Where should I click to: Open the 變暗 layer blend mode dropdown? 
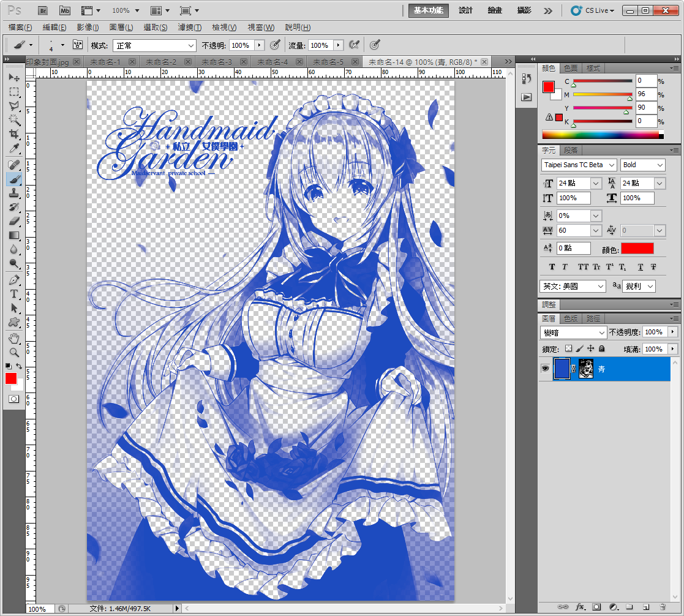[x=573, y=332]
